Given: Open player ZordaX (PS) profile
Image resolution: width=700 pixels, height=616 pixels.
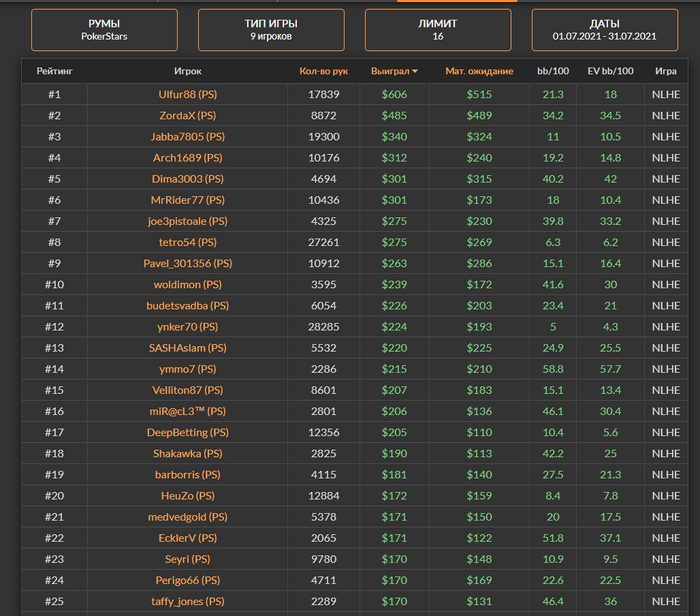Looking at the screenshot, I should (187, 115).
